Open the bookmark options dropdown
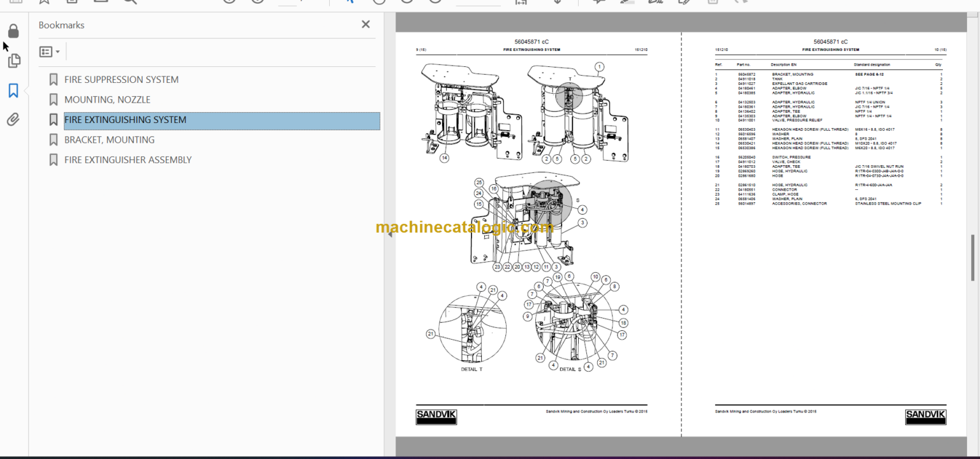 click(49, 51)
